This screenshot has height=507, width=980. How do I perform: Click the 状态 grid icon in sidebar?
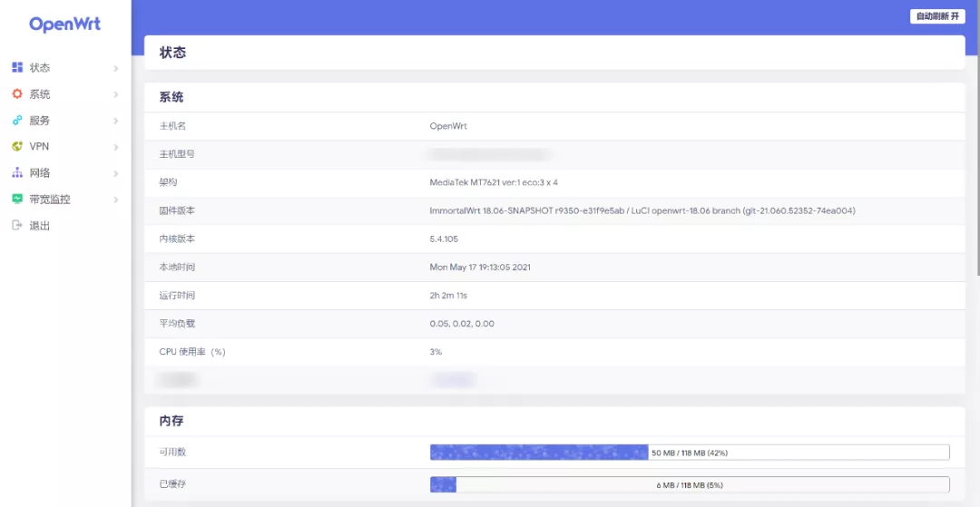[x=17, y=68]
